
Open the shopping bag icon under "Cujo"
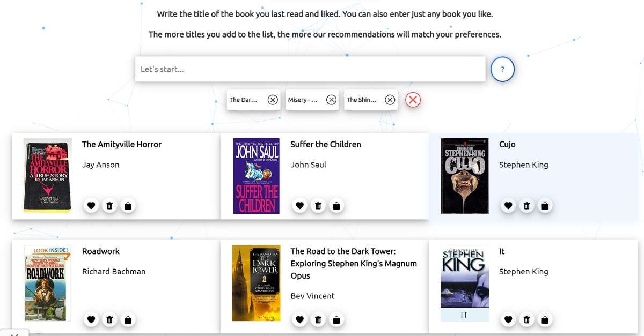[545, 205]
